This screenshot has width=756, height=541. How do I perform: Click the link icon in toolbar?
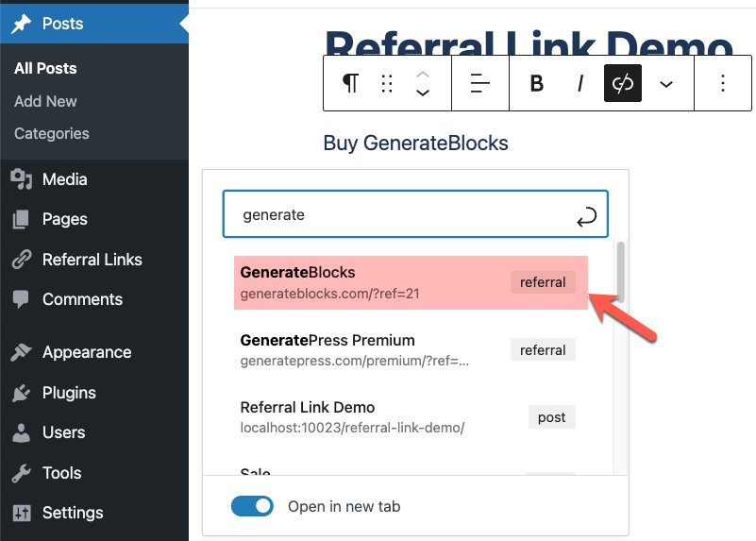click(622, 84)
